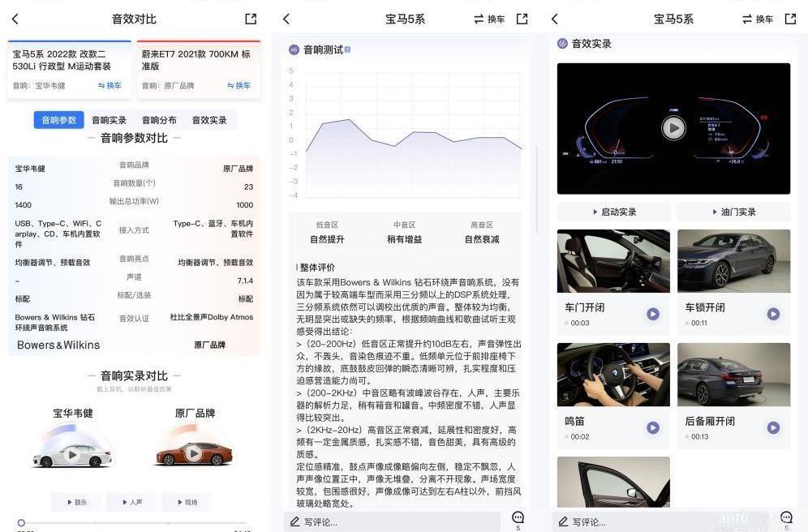Tap the share icon on the 音效对比 screen
This screenshot has width=808, height=532.
point(251,18)
